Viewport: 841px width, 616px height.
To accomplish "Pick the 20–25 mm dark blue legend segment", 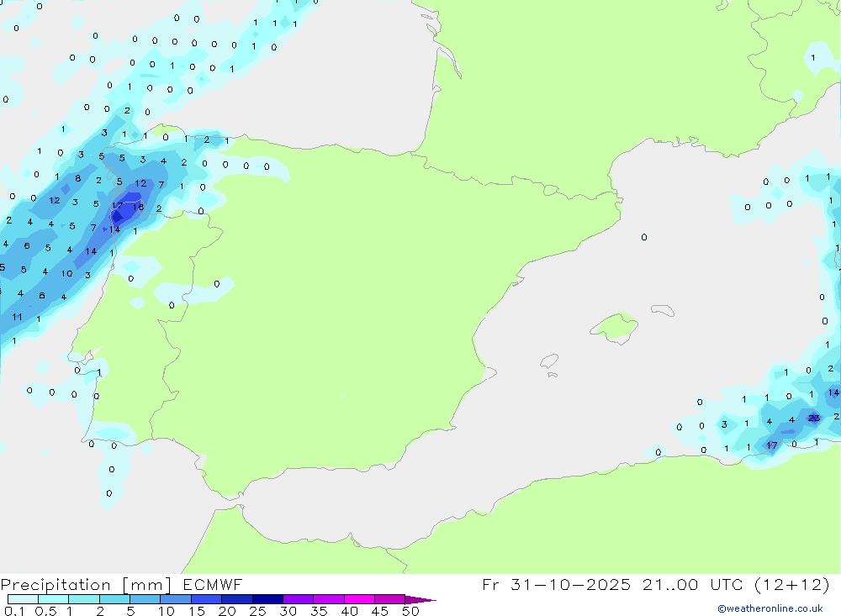I will 237,599.
